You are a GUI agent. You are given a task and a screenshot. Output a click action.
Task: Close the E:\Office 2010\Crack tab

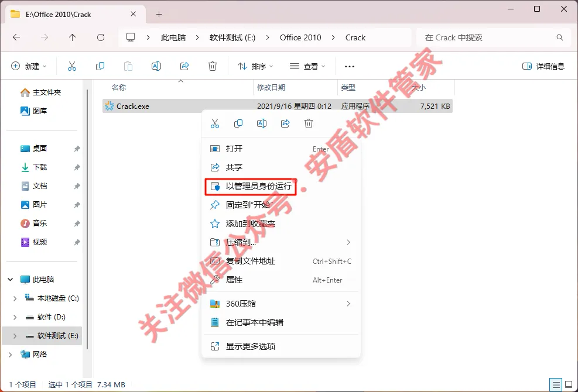pos(134,14)
